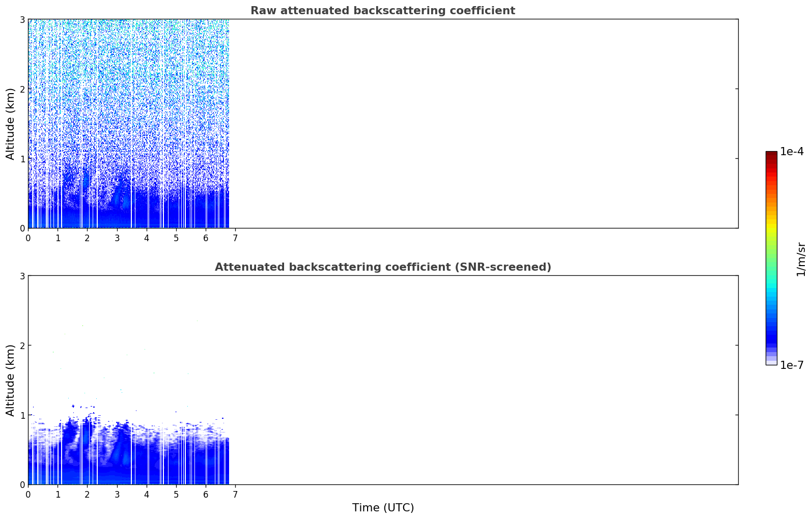Click the '7' time tick on the top plot

pos(235,238)
